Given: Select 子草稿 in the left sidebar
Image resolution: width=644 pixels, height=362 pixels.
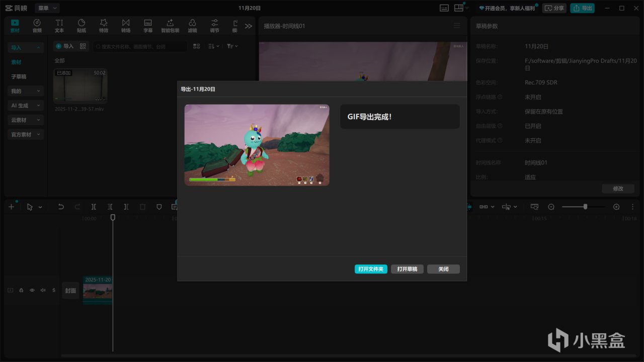Looking at the screenshot, I should tap(19, 76).
